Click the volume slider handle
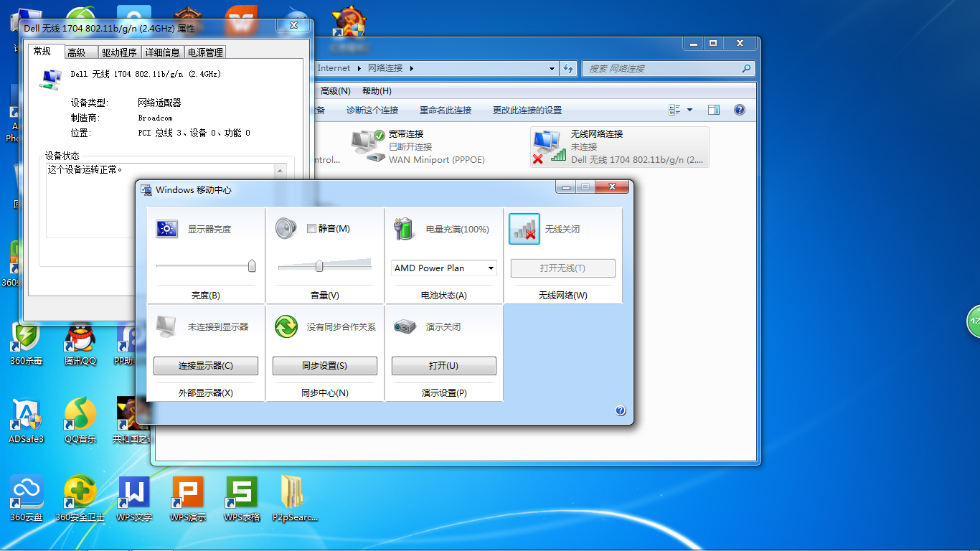 click(x=319, y=265)
